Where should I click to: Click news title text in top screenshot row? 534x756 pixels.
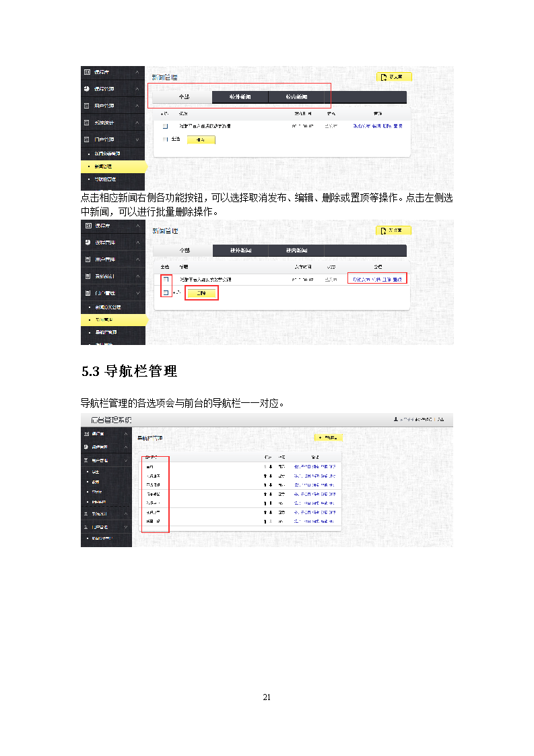click(205, 126)
